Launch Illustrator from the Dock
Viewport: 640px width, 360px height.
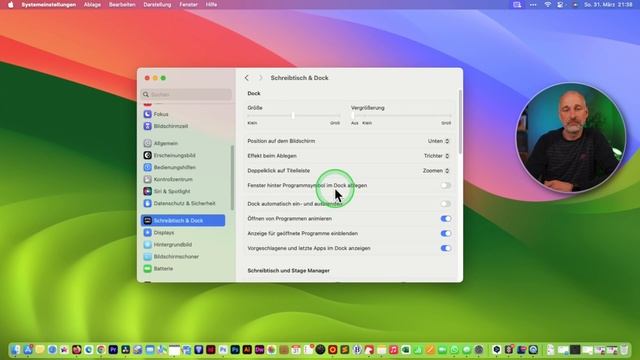(247, 349)
